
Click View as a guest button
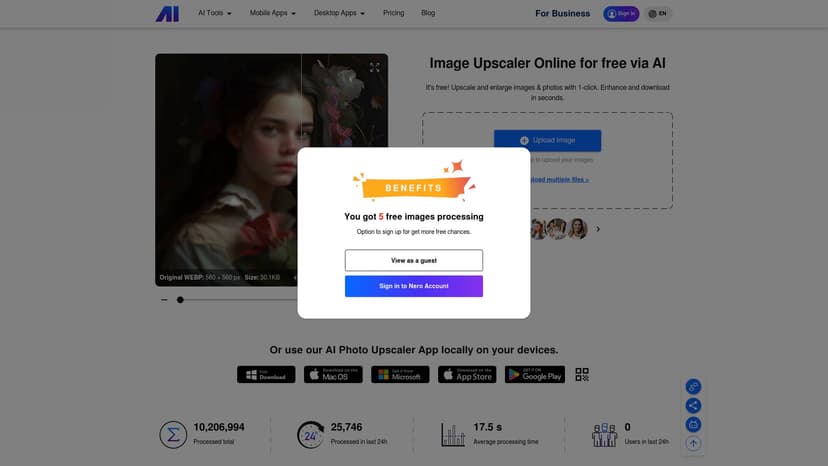413,260
